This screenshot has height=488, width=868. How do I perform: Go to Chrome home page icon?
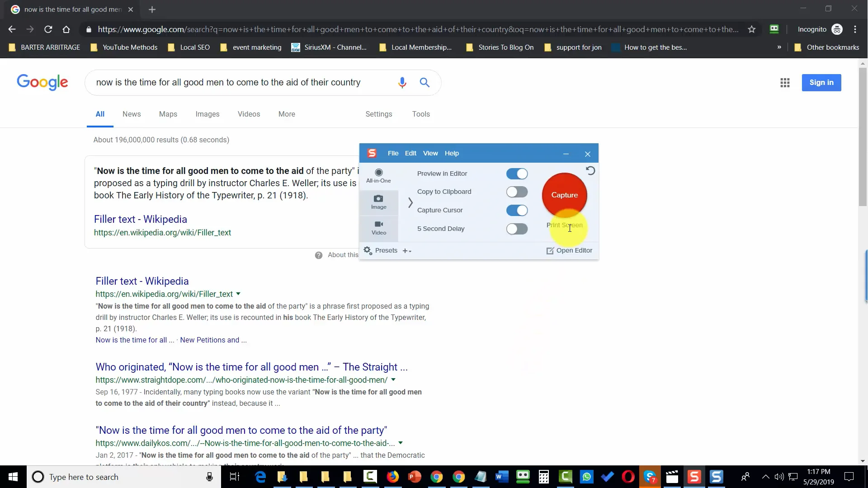point(66,29)
